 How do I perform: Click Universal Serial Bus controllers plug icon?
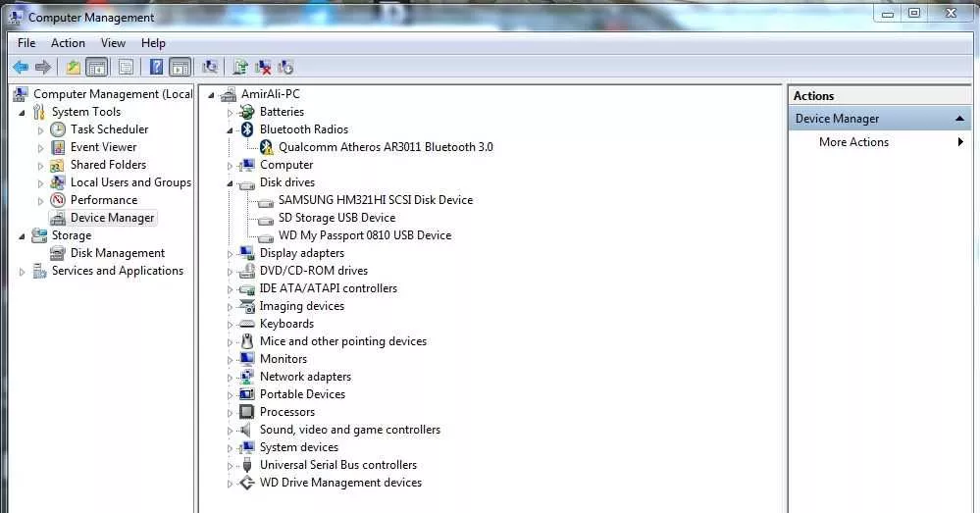[247, 465]
